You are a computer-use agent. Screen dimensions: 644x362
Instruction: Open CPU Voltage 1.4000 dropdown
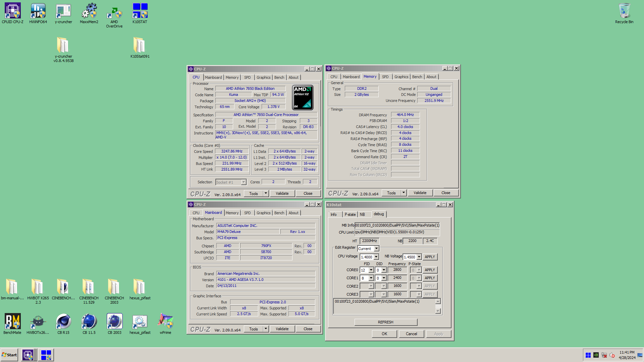pos(376,257)
